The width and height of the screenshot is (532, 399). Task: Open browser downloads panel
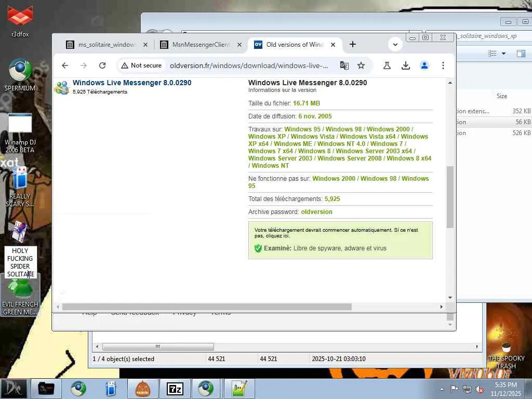tap(405, 65)
